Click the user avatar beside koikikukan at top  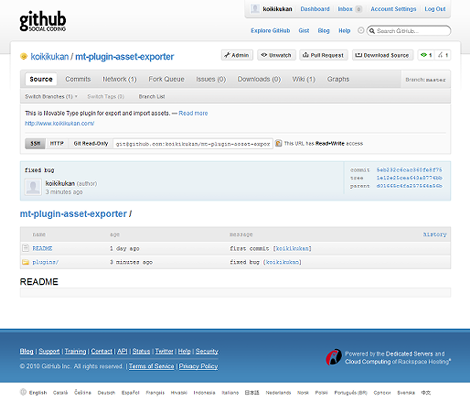[255, 9]
